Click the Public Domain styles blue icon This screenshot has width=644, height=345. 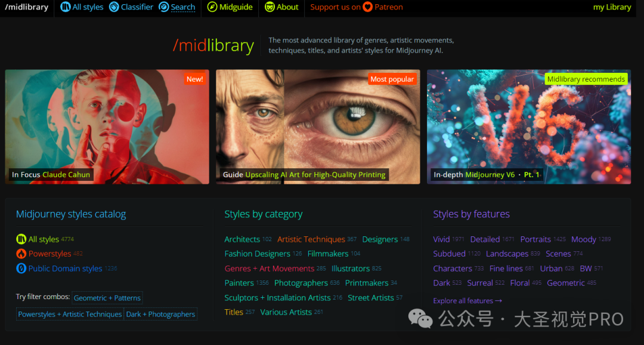click(21, 269)
